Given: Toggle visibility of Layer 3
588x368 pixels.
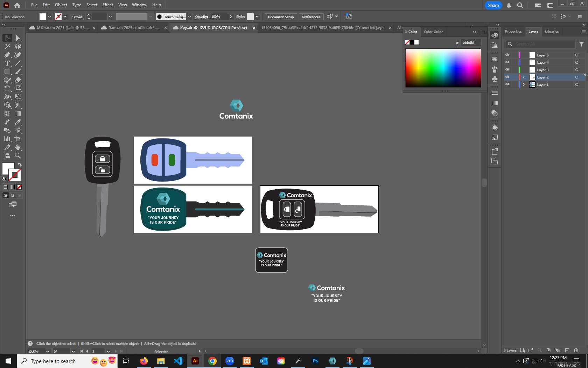Looking at the screenshot, I should 507,70.
